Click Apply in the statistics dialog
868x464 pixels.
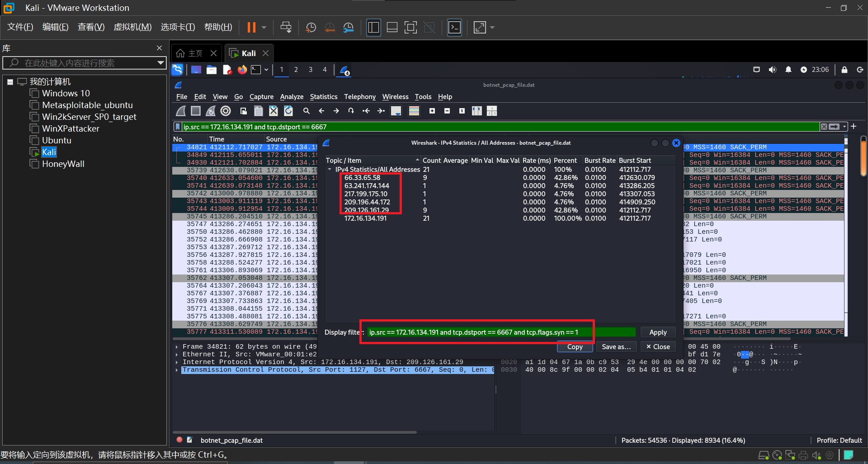coord(658,332)
